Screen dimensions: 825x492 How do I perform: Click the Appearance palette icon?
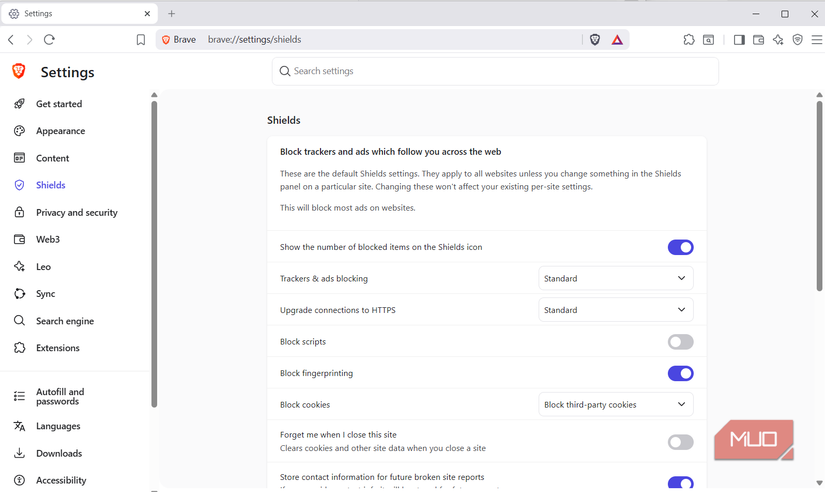point(19,131)
